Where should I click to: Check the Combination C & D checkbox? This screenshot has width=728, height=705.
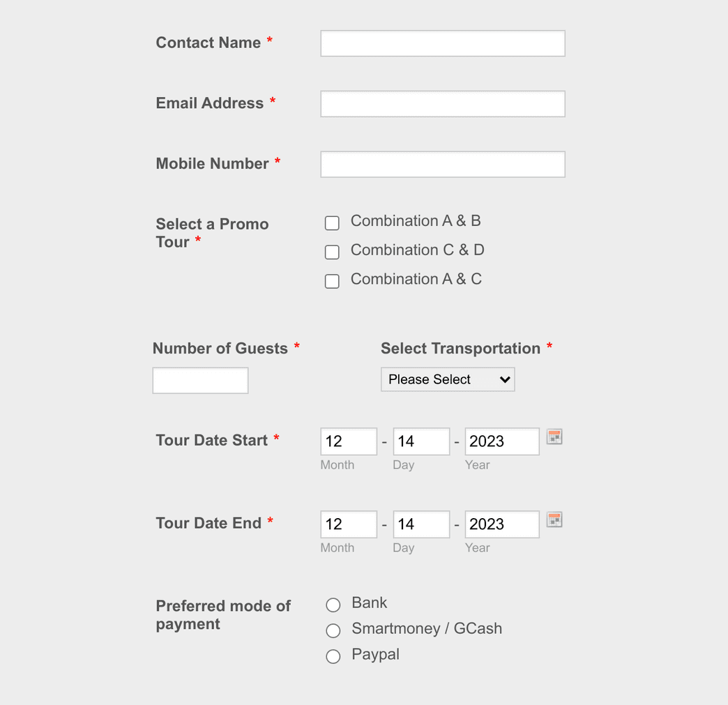click(x=332, y=252)
